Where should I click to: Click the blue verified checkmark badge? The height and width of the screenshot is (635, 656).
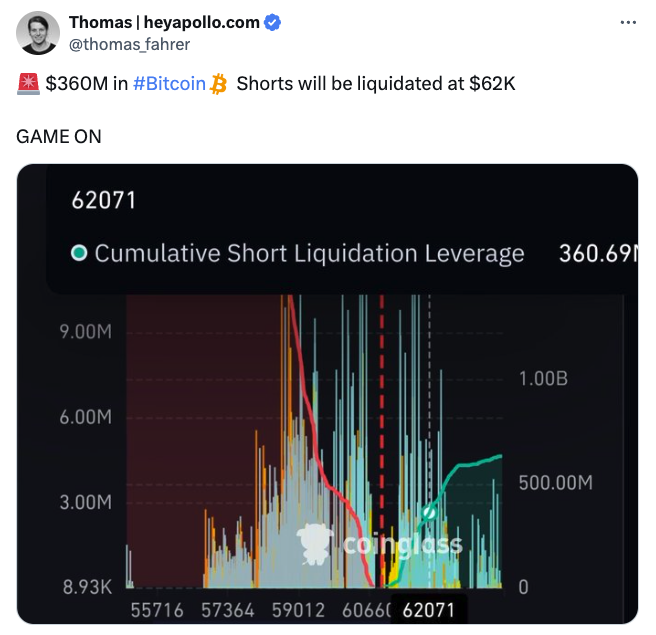(272, 22)
